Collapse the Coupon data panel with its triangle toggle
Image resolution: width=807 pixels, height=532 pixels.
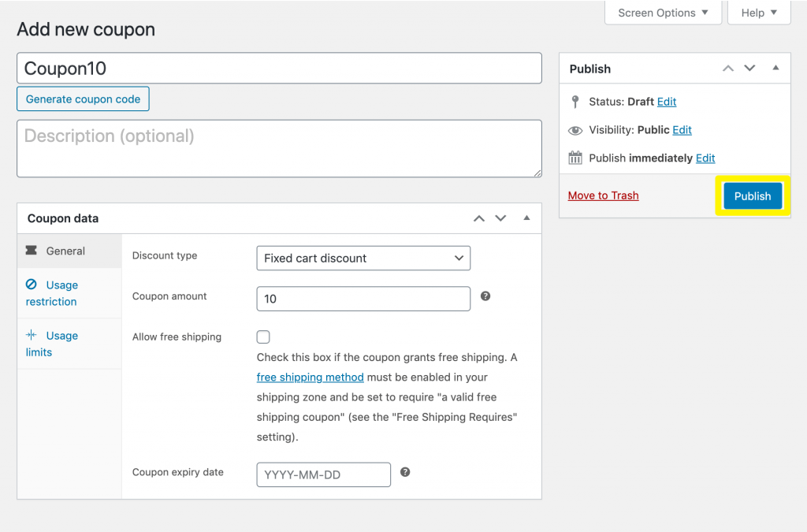[526, 218]
